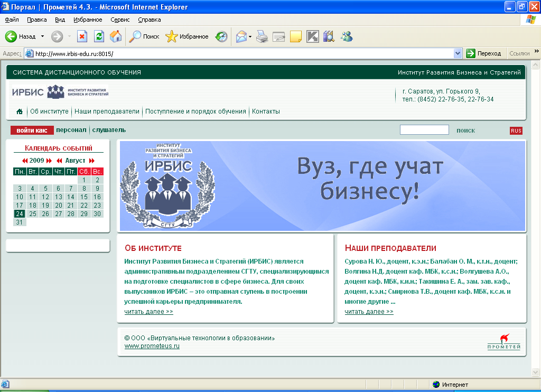Refresh the page using green arrows icon

tap(99, 36)
